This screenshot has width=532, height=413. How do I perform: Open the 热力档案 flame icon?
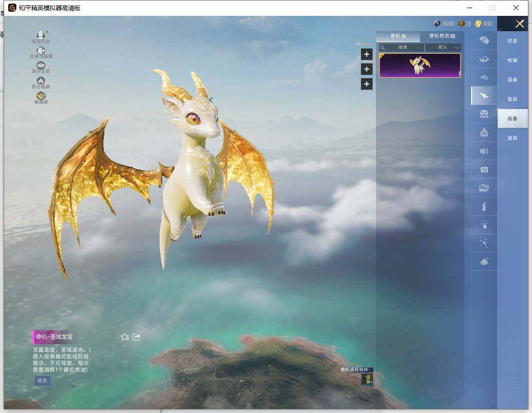(41, 82)
